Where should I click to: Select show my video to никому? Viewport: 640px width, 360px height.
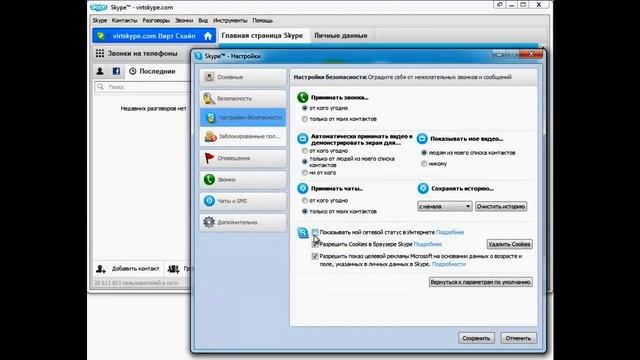click(424, 164)
